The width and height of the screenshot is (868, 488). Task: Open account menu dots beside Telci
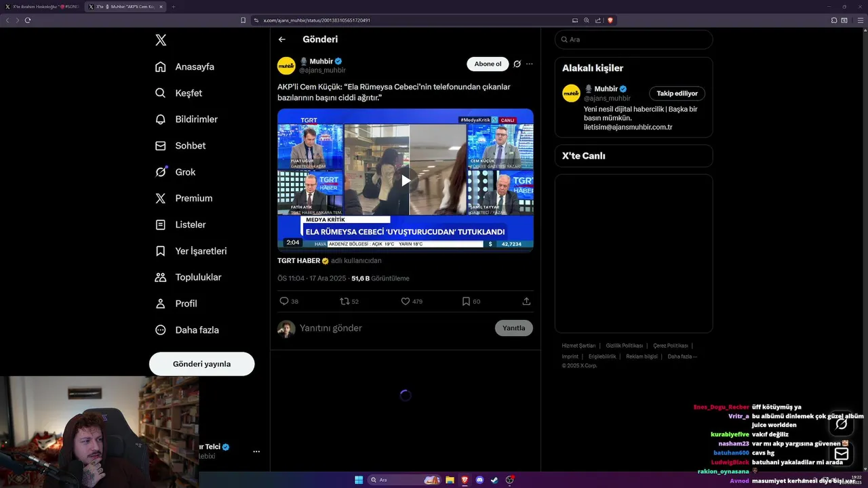tap(256, 451)
